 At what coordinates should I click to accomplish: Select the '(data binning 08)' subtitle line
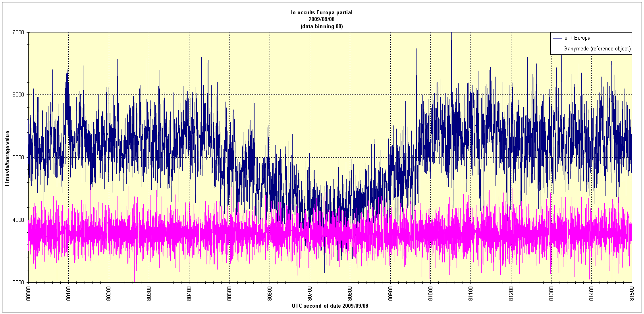(x=322, y=26)
